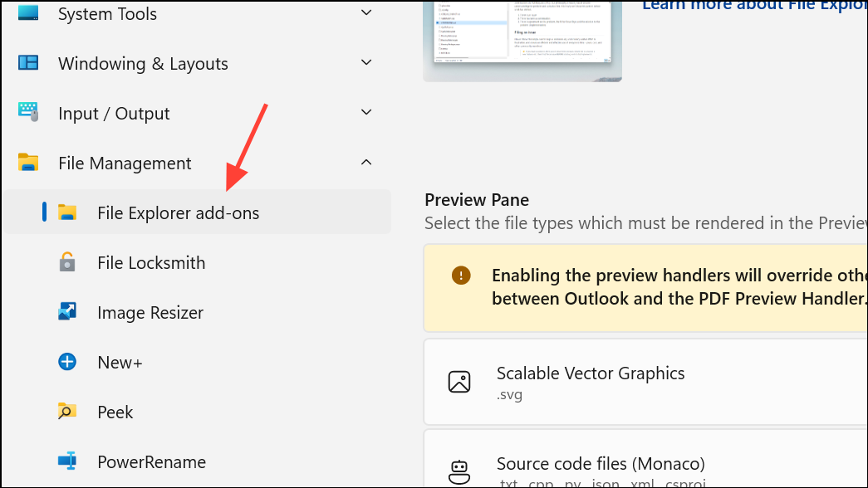Click the Image Resizer icon
Screen dimensions: 868x488
tap(68, 312)
